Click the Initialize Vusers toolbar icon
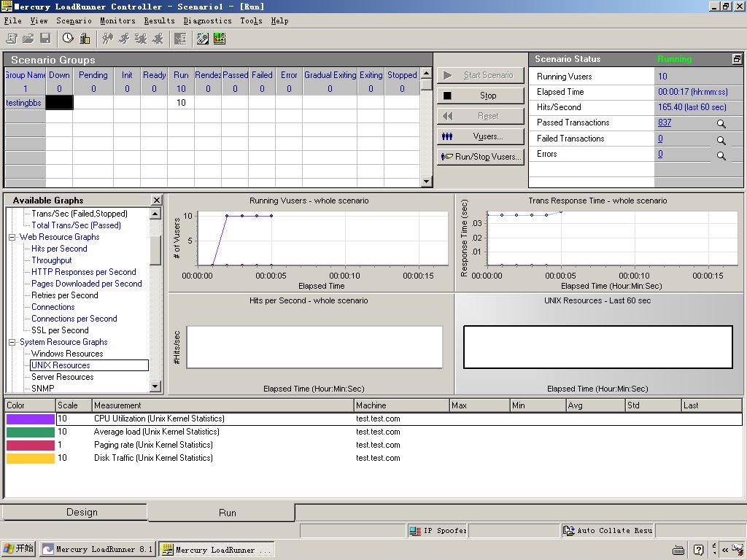747x560 pixels. (x=108, y=39)
